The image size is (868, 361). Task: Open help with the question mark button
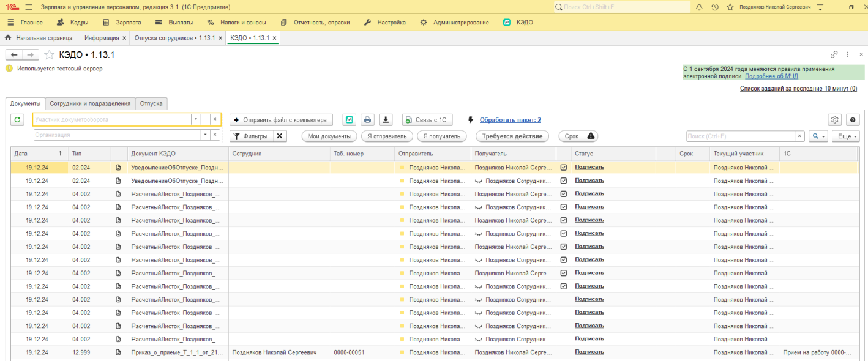[853, 120]
